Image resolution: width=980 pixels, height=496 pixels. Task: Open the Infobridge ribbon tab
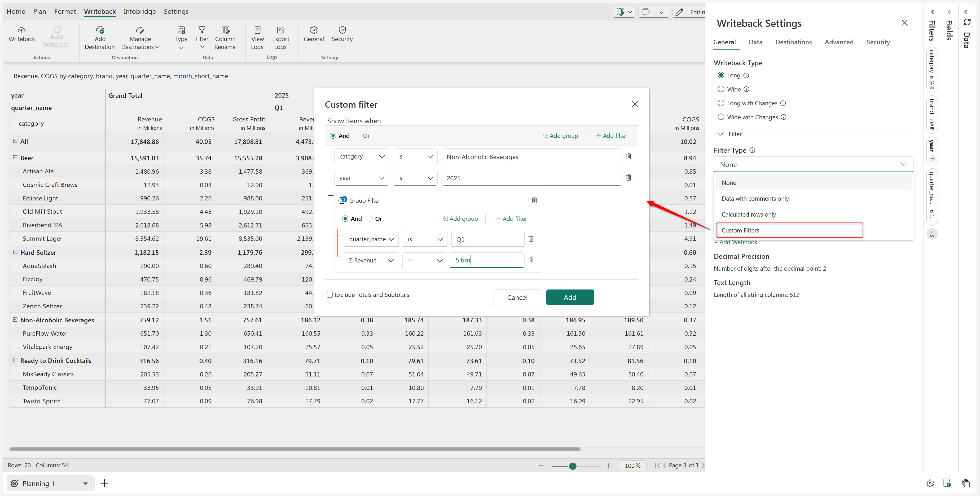[139, 11]
